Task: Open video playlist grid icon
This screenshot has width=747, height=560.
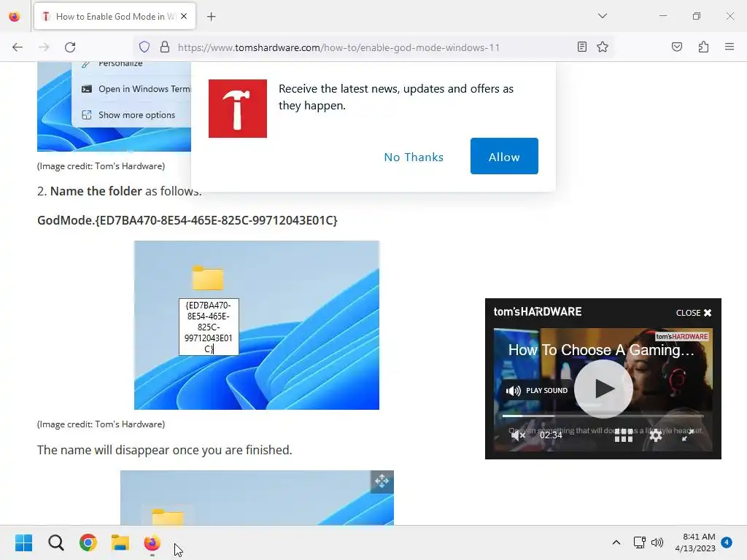Action: click(624, 435)
